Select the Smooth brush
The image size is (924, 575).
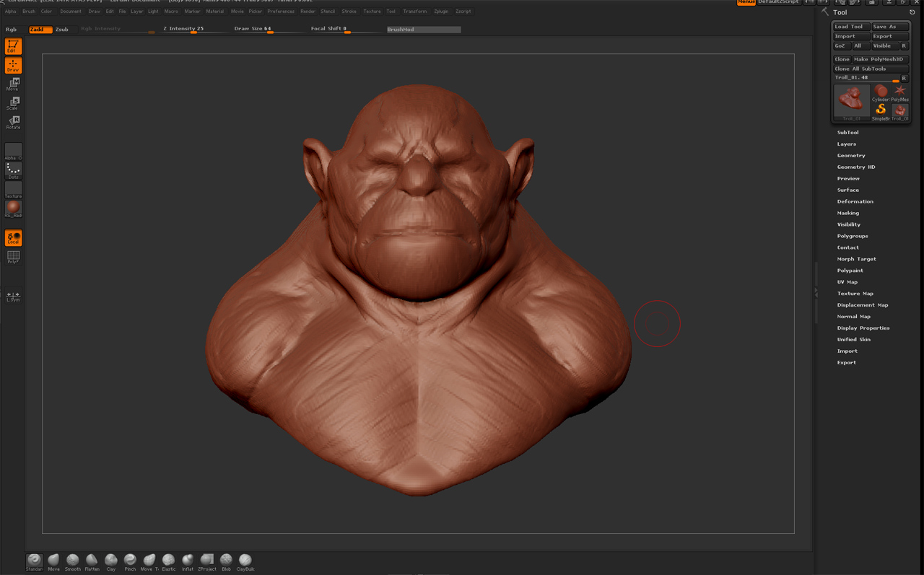coord(73,562)
